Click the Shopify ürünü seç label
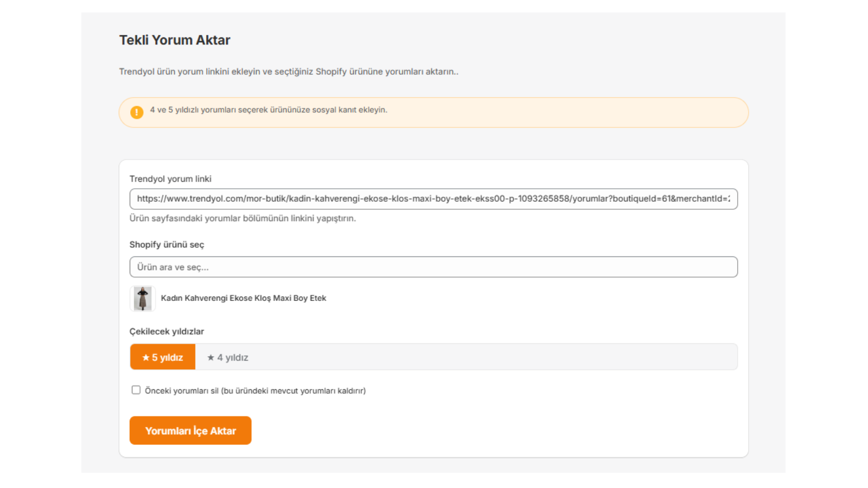 click(x=167, y=245)
